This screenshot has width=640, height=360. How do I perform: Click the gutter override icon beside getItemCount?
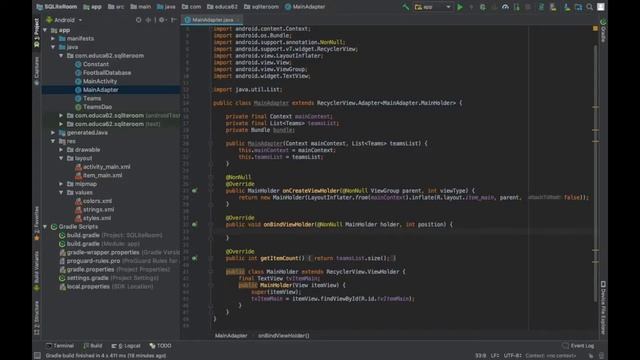pyautogui.click(x=195, y=258)
